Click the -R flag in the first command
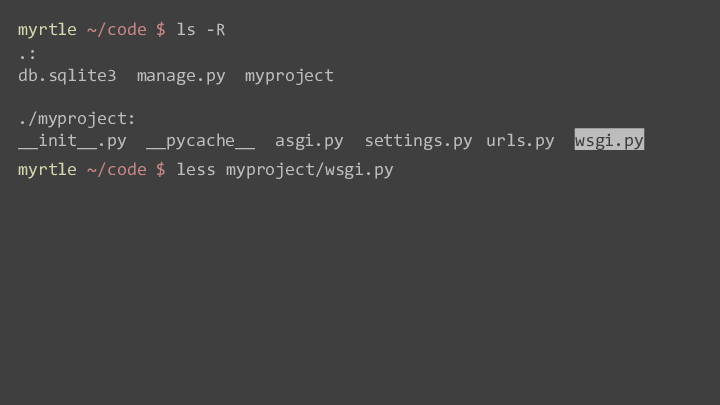720x405 pixels. 216,30
